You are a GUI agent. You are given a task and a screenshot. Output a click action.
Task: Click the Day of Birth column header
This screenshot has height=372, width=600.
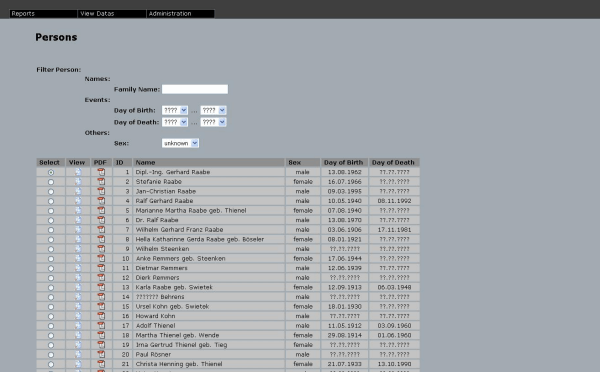click(x=344, y=162)
